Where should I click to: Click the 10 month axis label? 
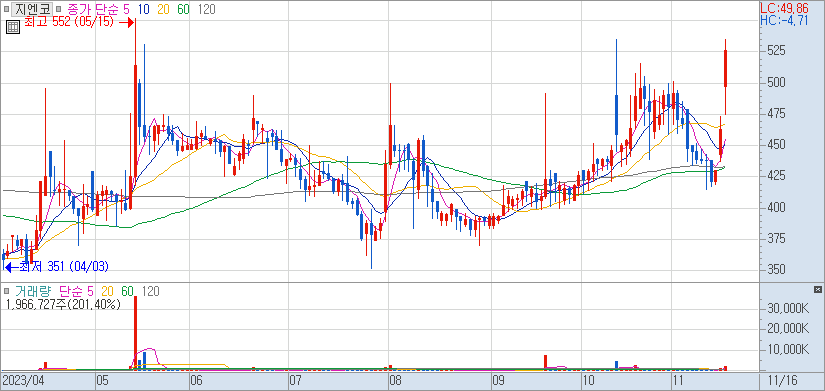[x=588, y=380]
